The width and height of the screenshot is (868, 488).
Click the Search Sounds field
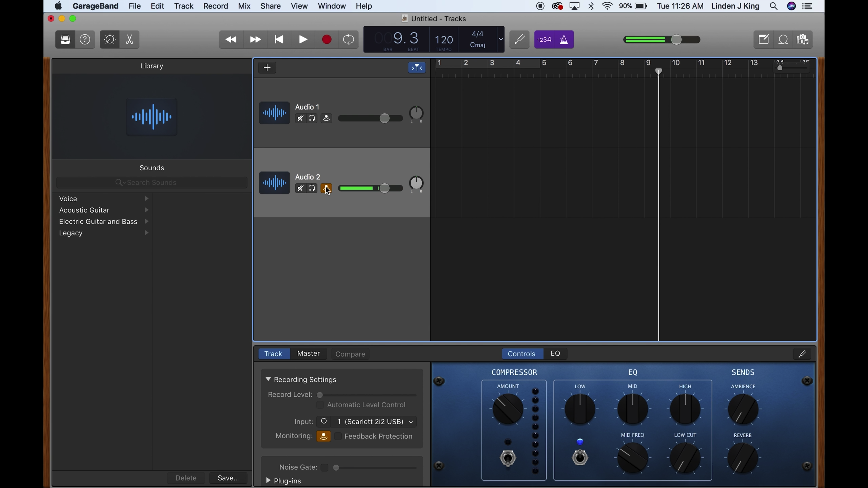pos(152,182)
